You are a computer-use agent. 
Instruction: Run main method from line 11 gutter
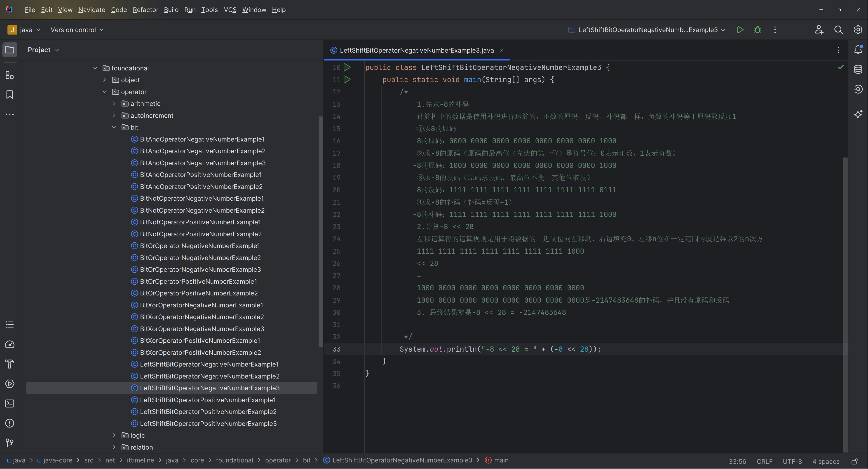pos(347,79)
